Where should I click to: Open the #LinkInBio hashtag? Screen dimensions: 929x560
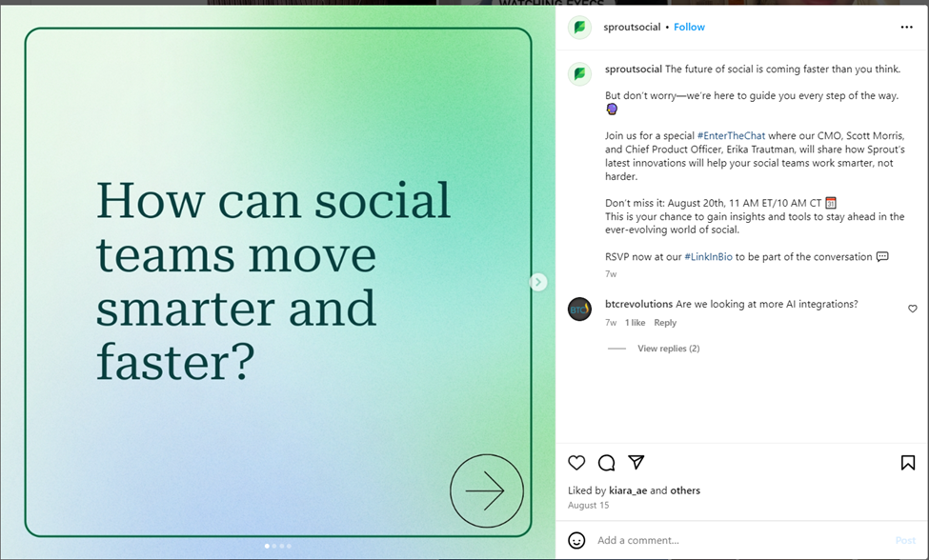(x=708, y=257)
